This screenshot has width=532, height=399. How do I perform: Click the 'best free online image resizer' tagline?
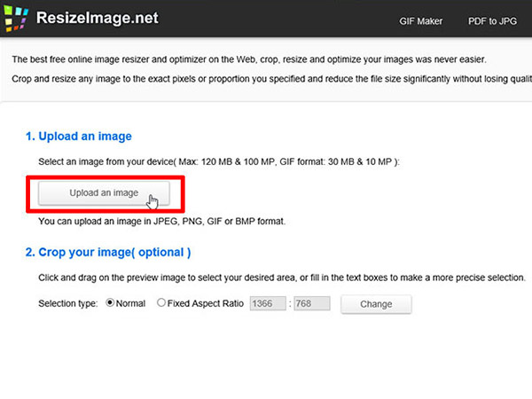tap(249, 59)
